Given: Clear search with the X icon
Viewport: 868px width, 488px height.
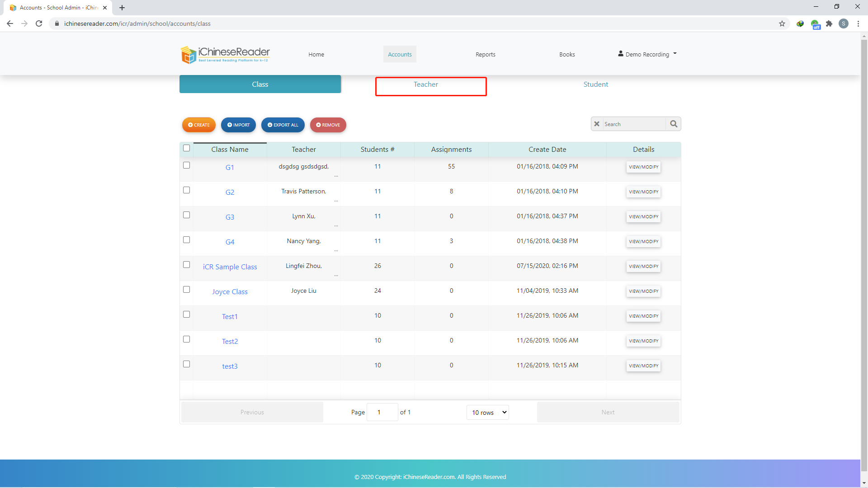Looking at the screenshot, I should pyautogui.click(x=597, y=124).
